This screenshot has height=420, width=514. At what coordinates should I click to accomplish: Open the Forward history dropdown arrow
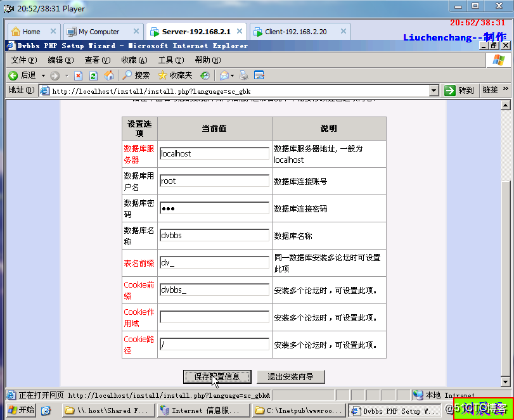(67, 75)
